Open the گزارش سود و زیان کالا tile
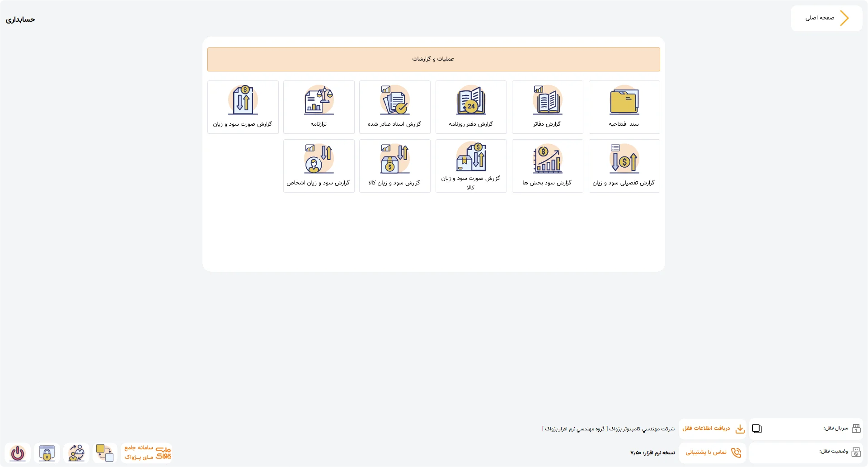Viewport: 868px width, 467px height. 394,166
